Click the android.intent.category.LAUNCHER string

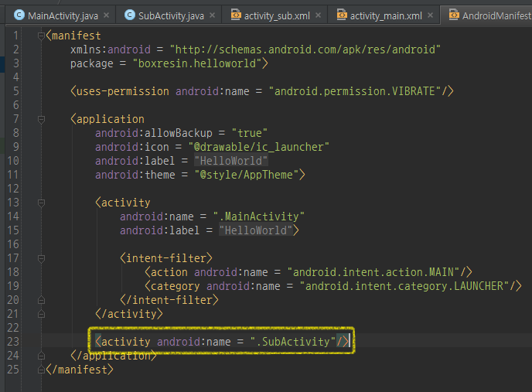(x=404, y=286)
